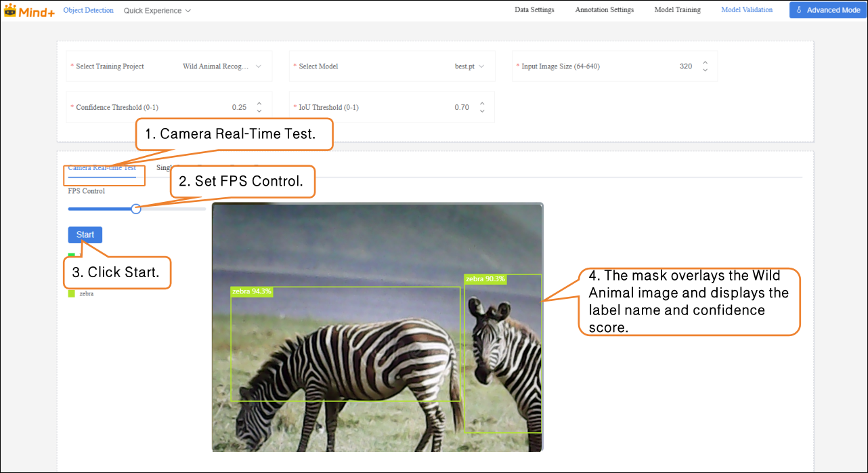
Task: Click the FPS Control slider handle
Action: coord(136,209)
